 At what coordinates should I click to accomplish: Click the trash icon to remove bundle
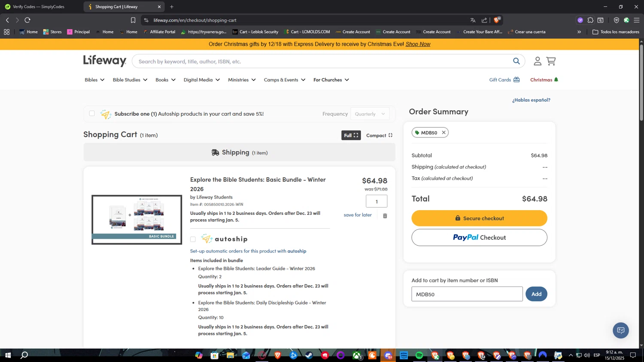[385, 216]
